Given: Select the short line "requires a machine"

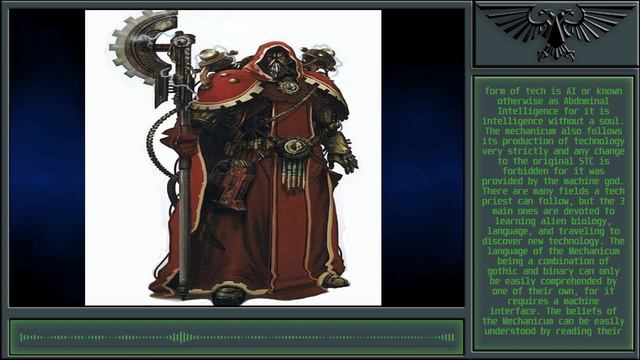Looking at the screenshot, I should point(553,301).
